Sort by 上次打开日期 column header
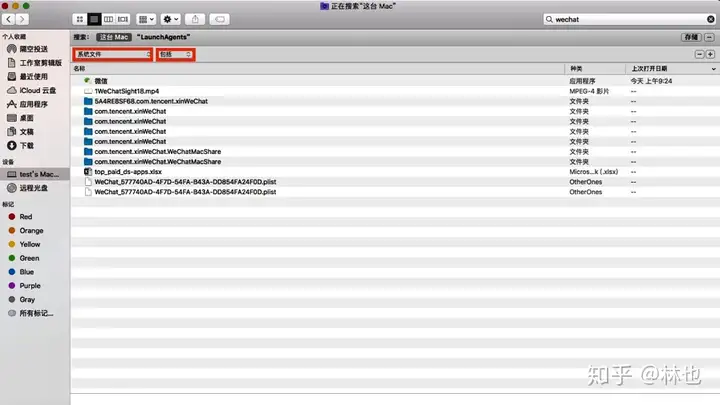Screen dimensions: 720x405 point(649,68)
